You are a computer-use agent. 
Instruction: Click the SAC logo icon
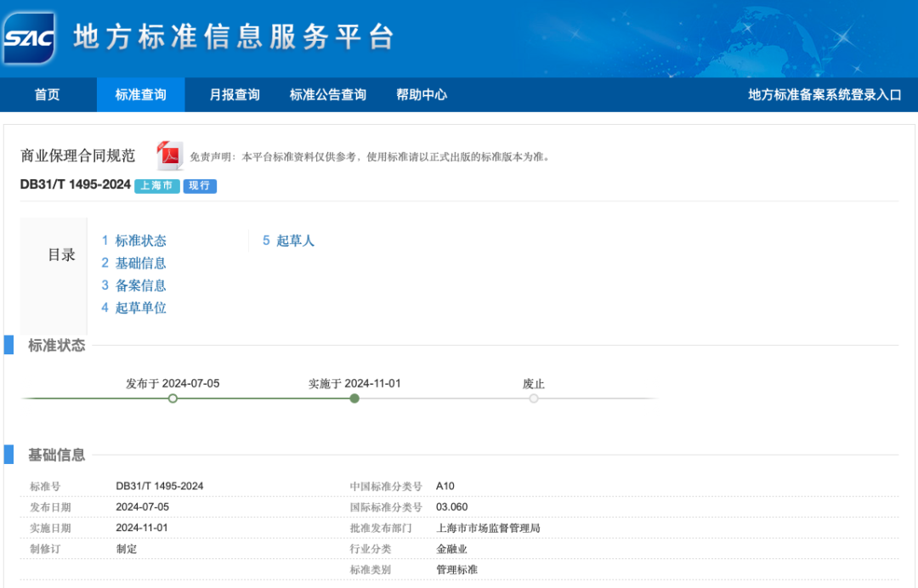click(29, 38)
